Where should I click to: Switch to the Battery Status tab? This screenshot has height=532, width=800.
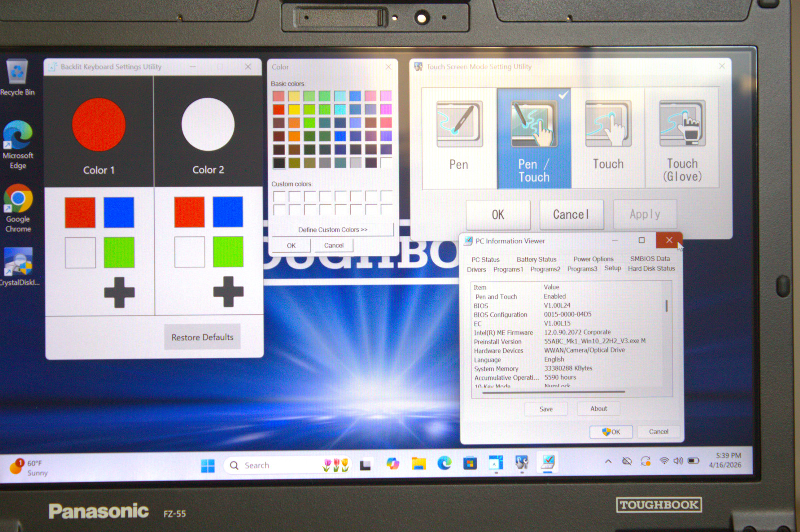[x=536, y=259]
